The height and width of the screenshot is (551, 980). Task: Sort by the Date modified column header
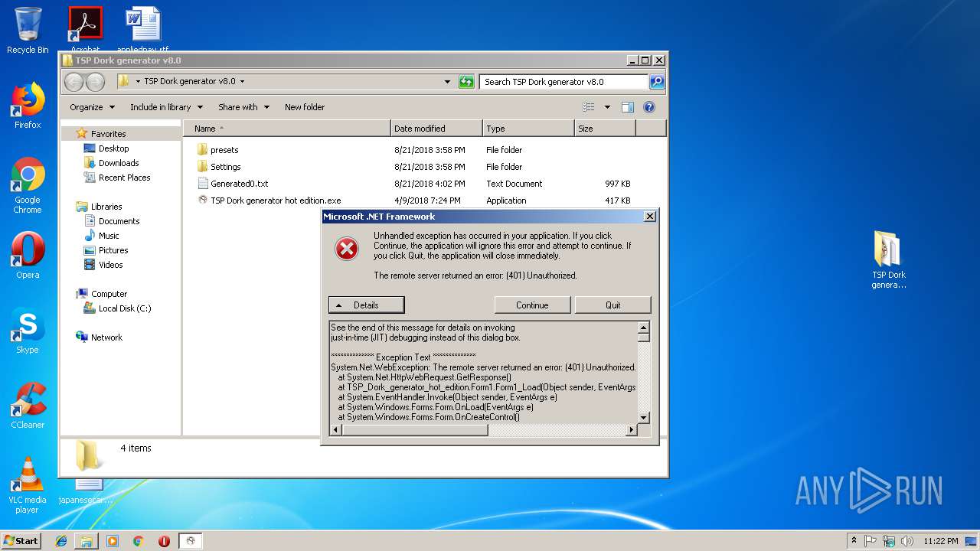(436, 129)
